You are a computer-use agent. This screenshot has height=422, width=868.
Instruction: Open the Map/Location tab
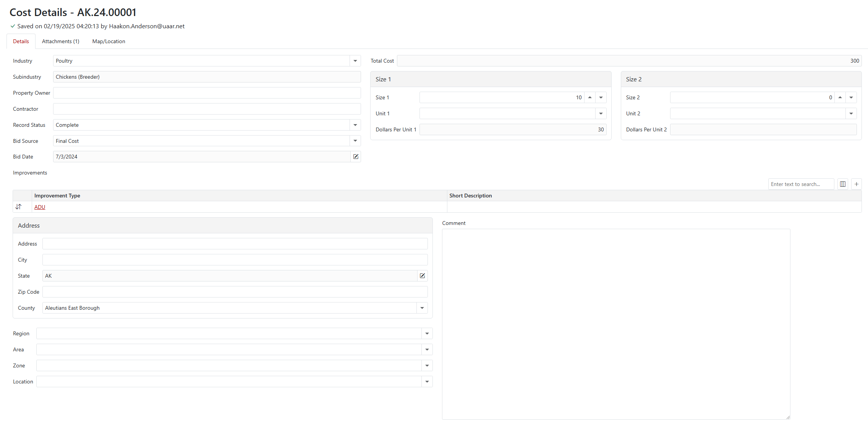(x=108, y=41)
